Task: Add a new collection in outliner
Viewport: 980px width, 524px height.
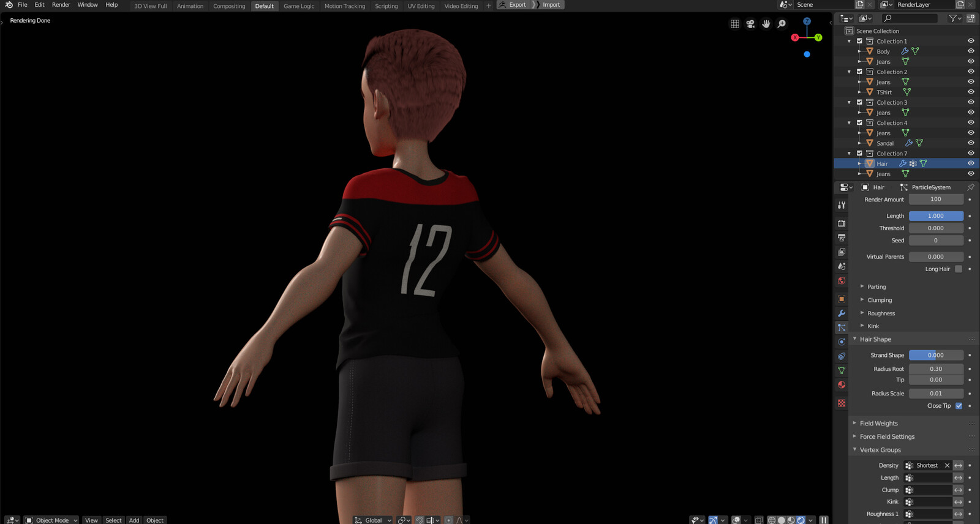Action: (x=971, y=18)
